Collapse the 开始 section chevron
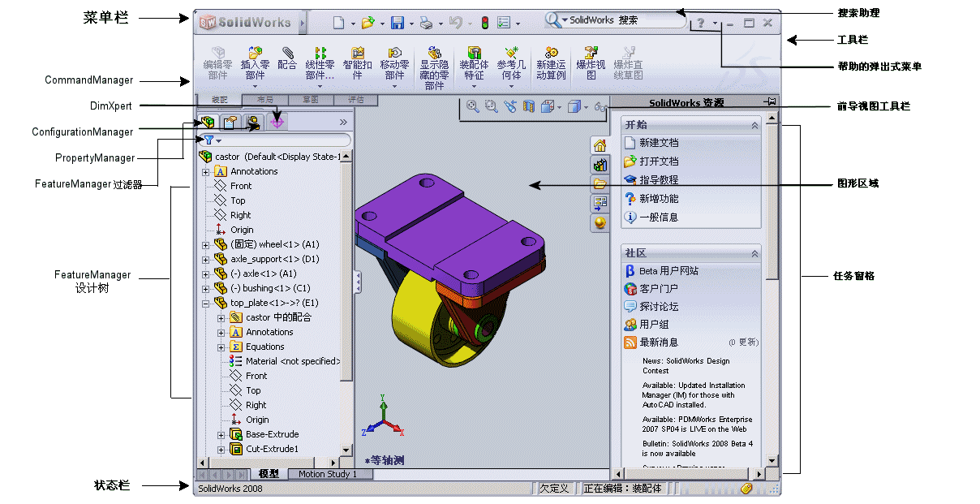 pos(754,125)
